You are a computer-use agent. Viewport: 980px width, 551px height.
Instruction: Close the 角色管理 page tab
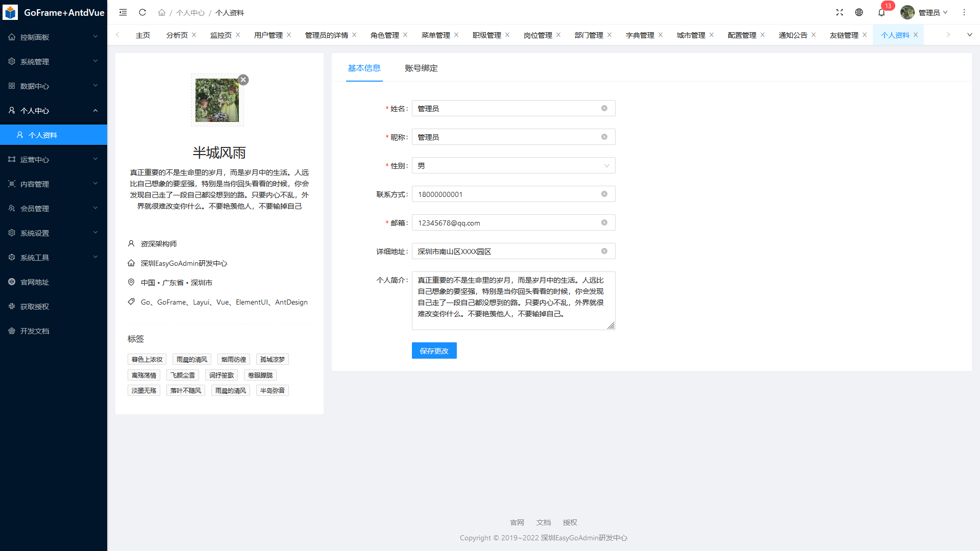click(405, 35)
